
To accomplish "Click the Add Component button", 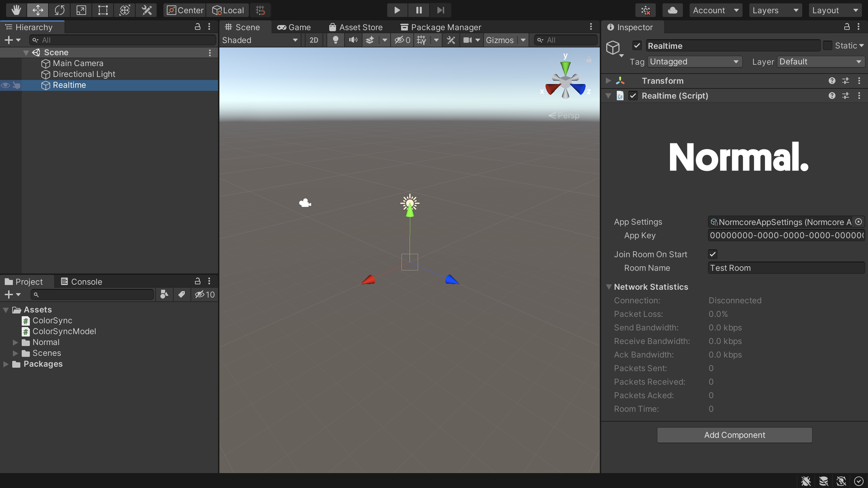I will (734, 435).
